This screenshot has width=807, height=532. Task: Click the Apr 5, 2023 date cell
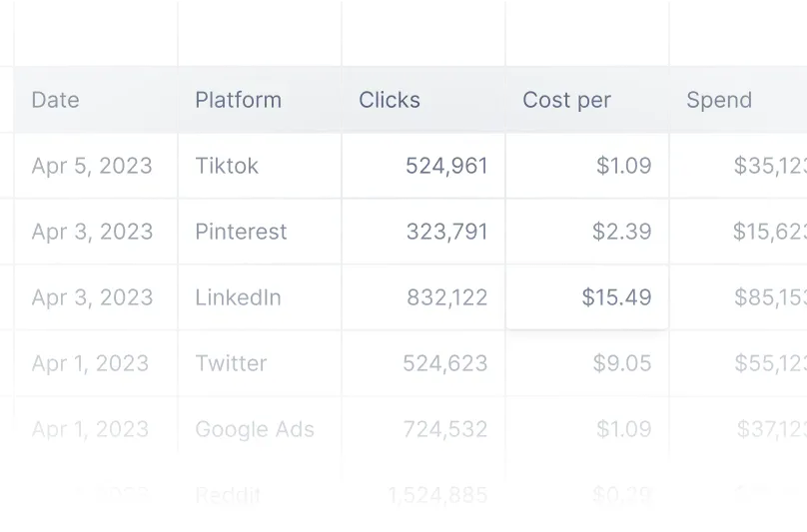[x=92, y=166]
